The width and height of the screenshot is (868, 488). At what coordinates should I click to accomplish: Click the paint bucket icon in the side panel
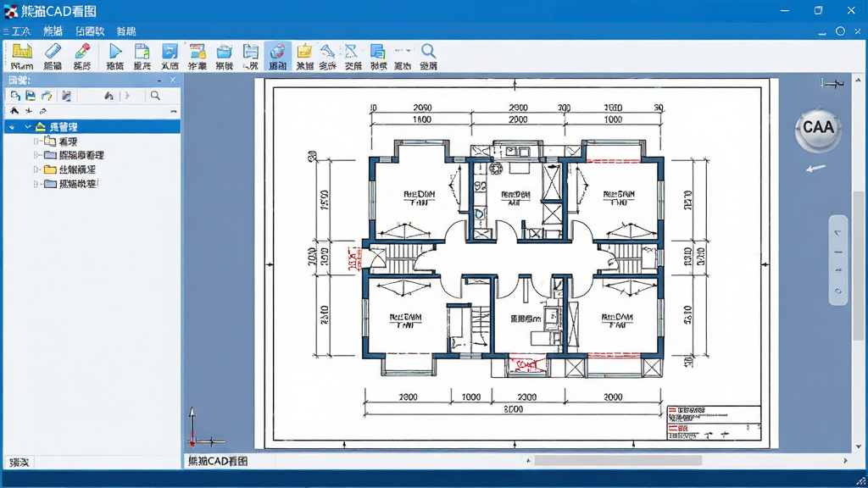[x=109, y=96]
